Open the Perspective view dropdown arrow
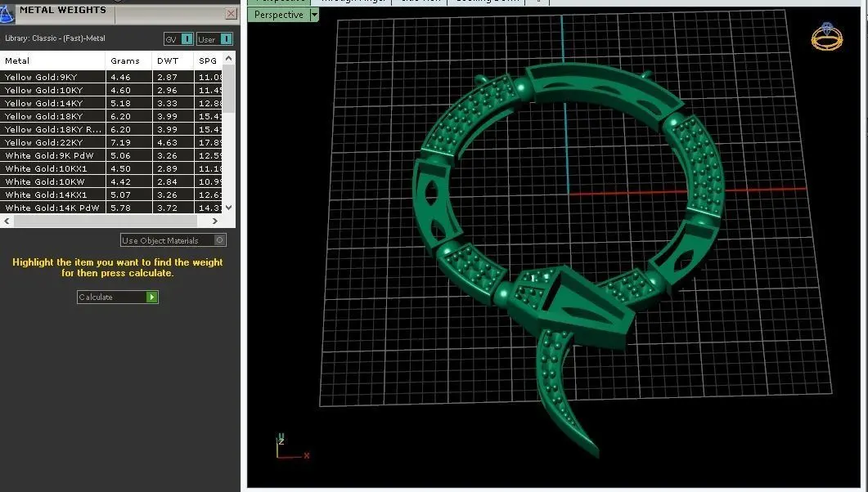The image size is (868, 492). click(x=314, y=15)
